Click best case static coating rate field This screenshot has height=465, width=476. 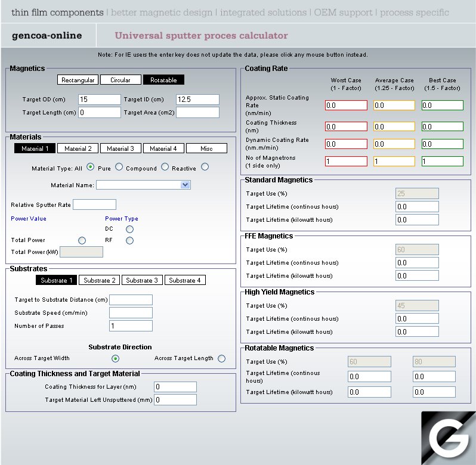tap(443, 106)
